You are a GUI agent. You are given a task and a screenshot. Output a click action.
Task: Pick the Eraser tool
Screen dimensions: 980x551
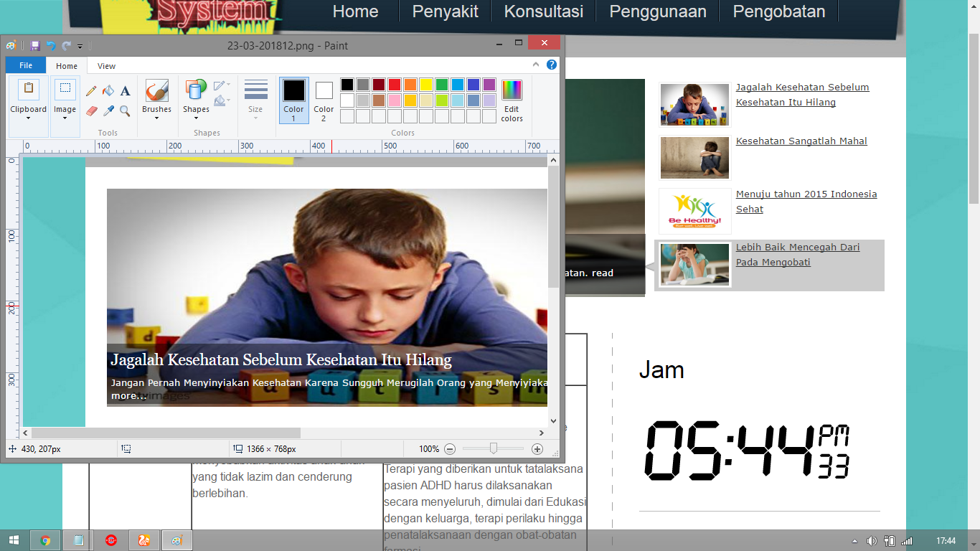point(91,110)
